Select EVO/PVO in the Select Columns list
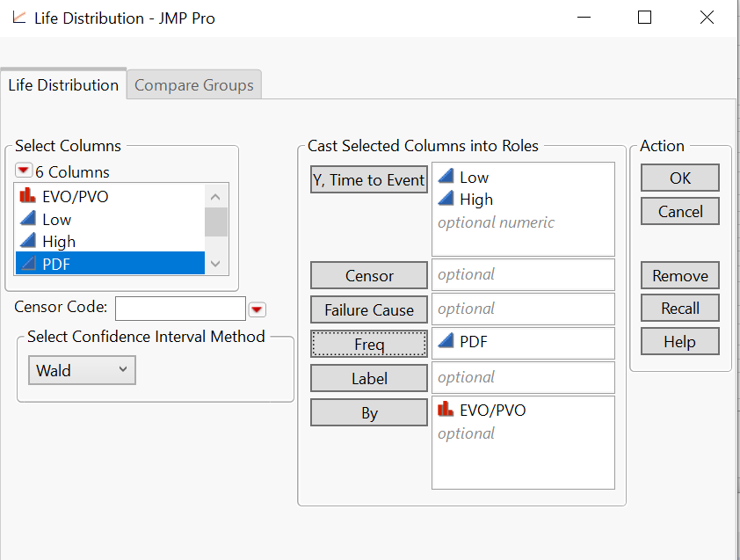 [x=75, y=197]
